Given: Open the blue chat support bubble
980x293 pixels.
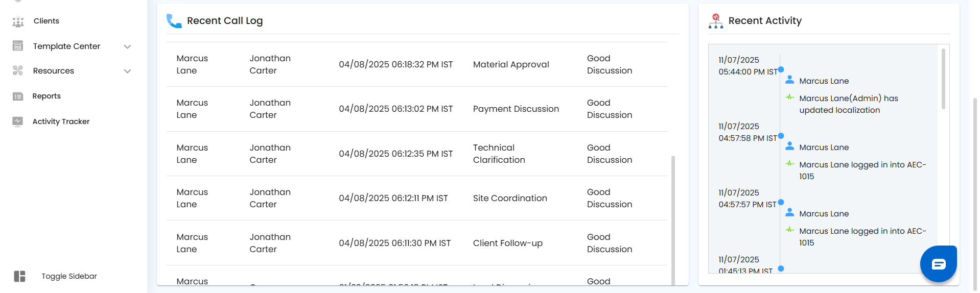Looking at the screenshot, I should tap(938, 264).
